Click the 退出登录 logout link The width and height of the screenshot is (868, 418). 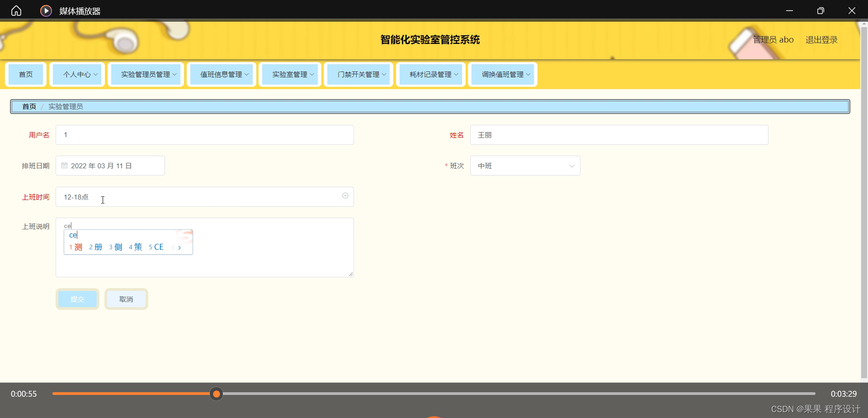pyautogui.click(x=821, y=39)
